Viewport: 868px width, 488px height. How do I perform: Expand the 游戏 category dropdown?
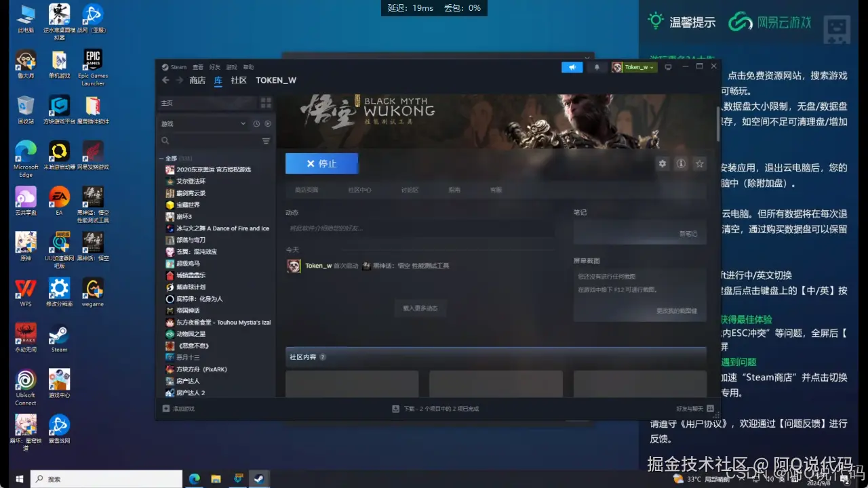203,123
